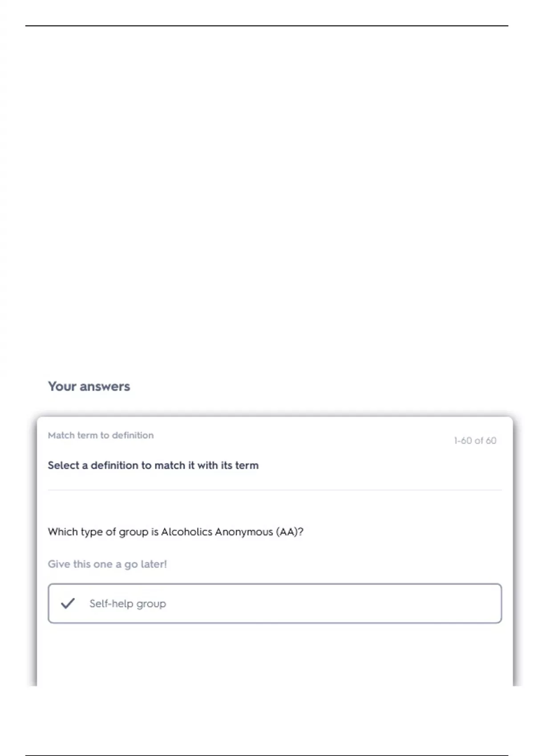Click the checkmark icon beside Self-help group
This screenshot has width=534, height=756.
(x=68, y=603)
